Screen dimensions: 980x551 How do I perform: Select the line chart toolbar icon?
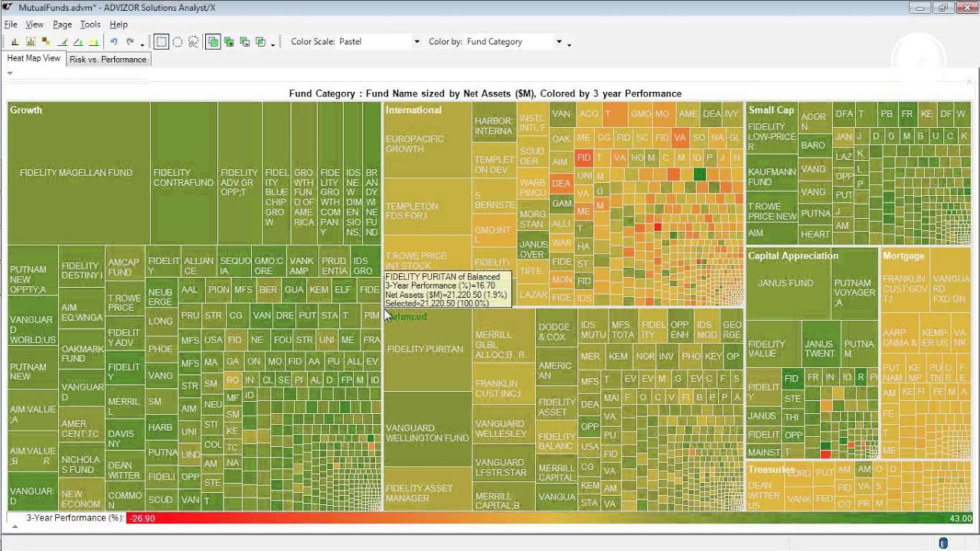pyautogui.click(x=63, y=41)
